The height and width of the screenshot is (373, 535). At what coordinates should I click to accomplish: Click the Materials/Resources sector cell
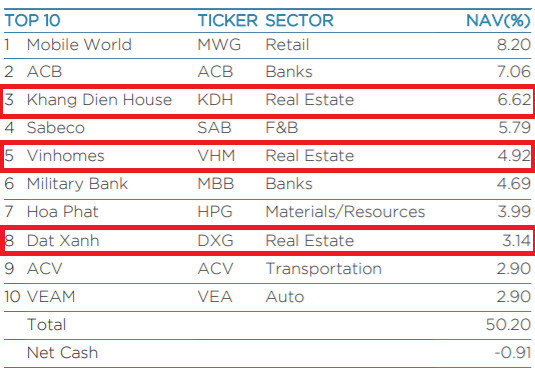tap(345, 212)
